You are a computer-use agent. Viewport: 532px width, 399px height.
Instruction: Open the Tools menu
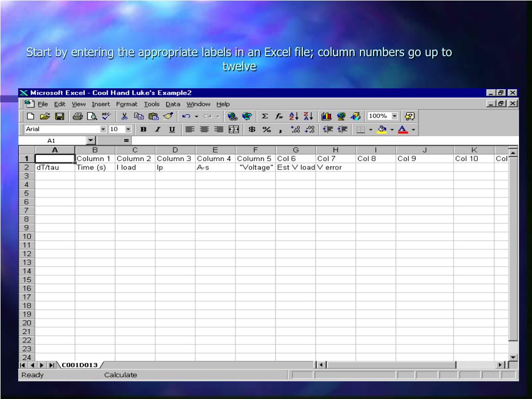152,104
